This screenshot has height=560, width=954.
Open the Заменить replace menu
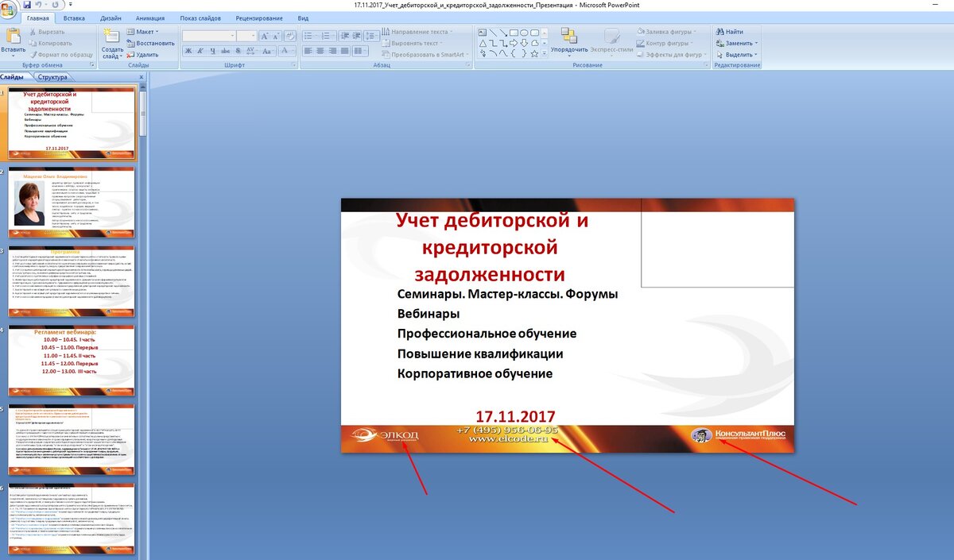(737, 43)
